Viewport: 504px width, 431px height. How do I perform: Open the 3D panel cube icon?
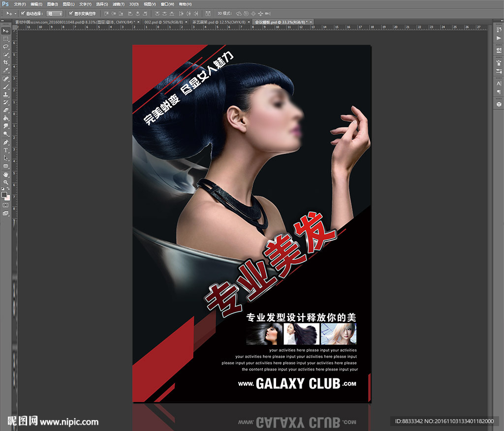[499, 104]
